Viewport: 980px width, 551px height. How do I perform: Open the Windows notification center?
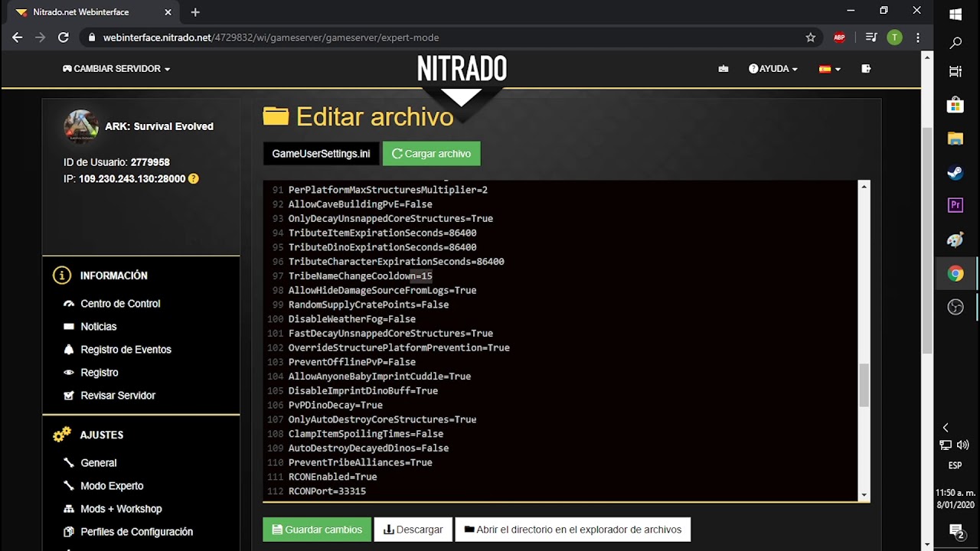955,530
